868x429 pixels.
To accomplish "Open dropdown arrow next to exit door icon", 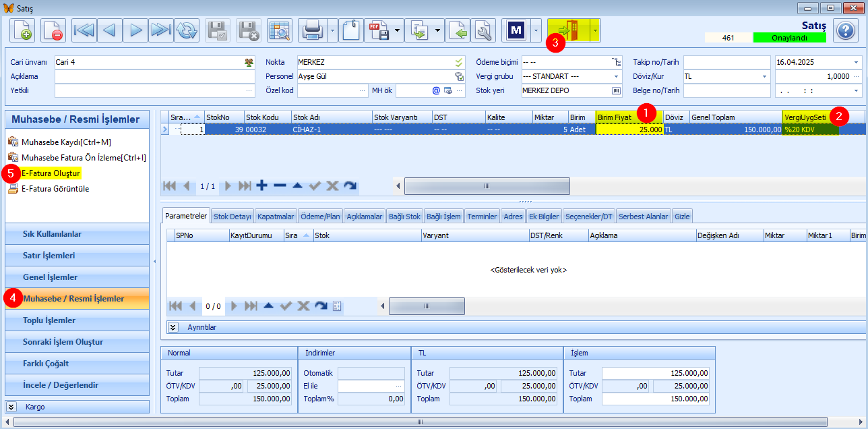I will 595,30.
